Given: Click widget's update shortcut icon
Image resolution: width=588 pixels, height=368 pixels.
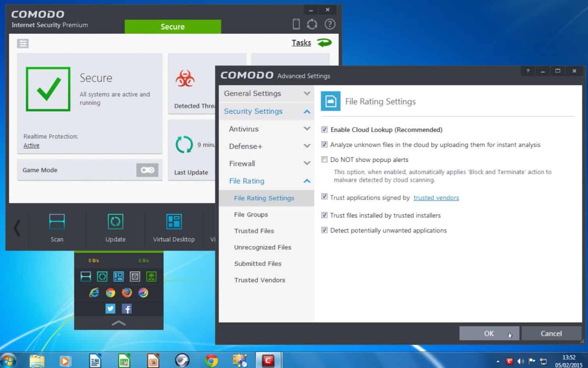Looking at the screenshot, I should coord(102,276).
